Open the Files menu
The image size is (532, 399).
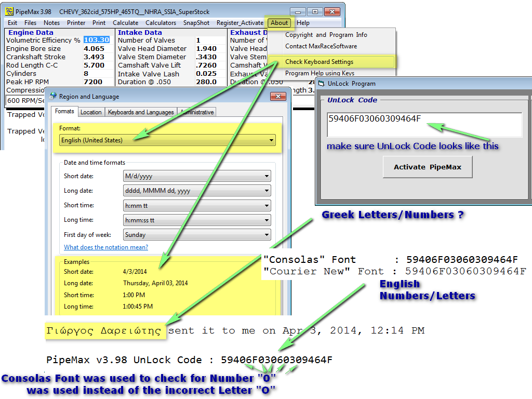[x=30, y=23]
